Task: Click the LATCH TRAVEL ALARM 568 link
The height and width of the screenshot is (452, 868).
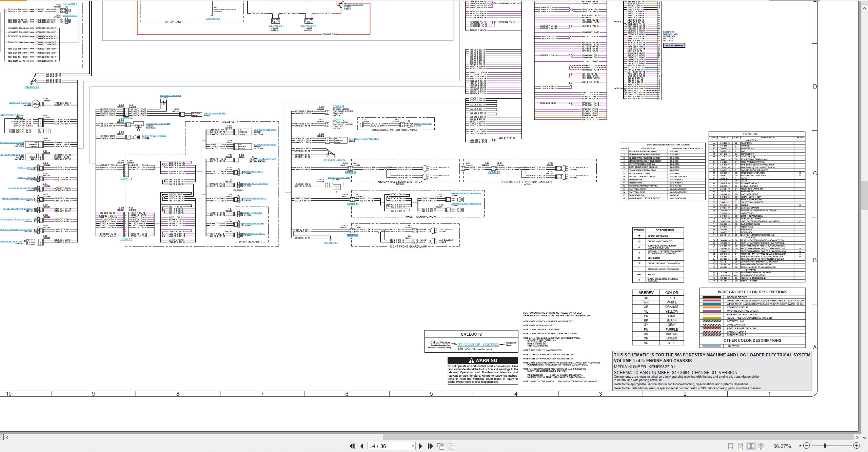Action: click(154, 136)
